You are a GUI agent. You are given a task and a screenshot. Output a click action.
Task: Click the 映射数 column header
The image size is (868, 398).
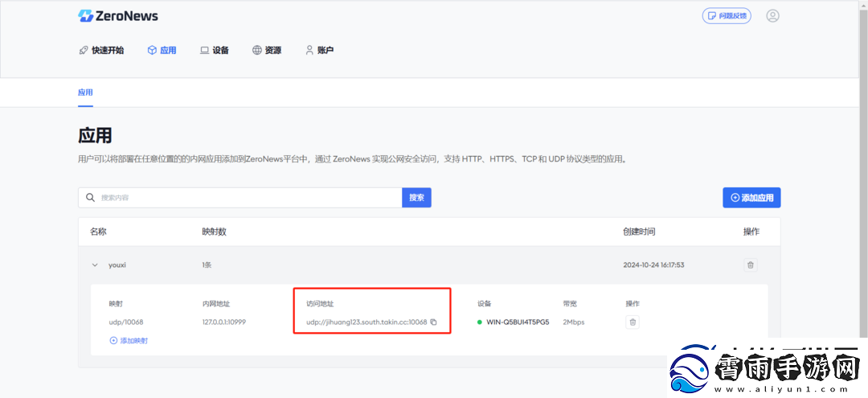tap(215, 232)
